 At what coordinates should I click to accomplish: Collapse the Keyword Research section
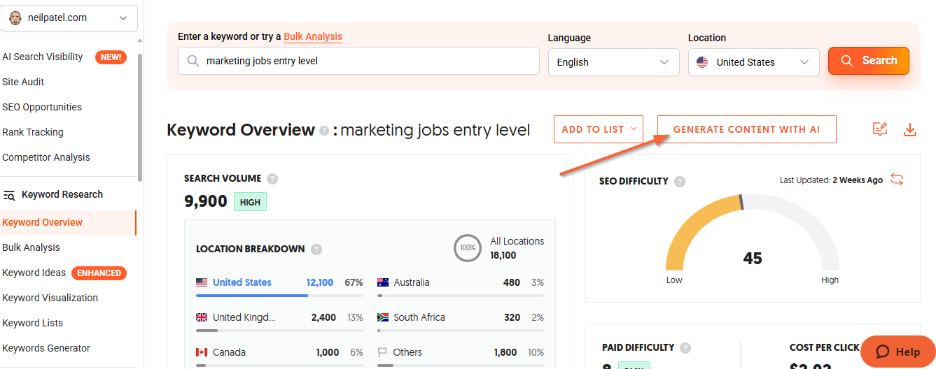click(x=62, y=195)
